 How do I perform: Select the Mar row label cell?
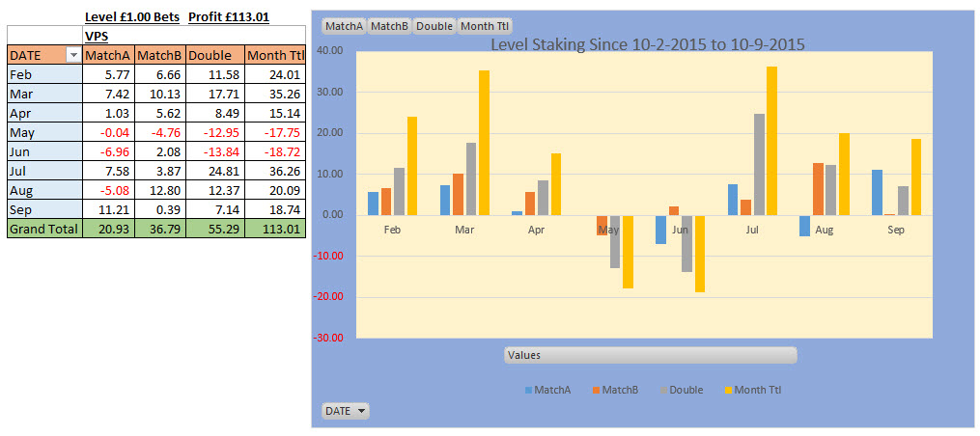point(45,95)
